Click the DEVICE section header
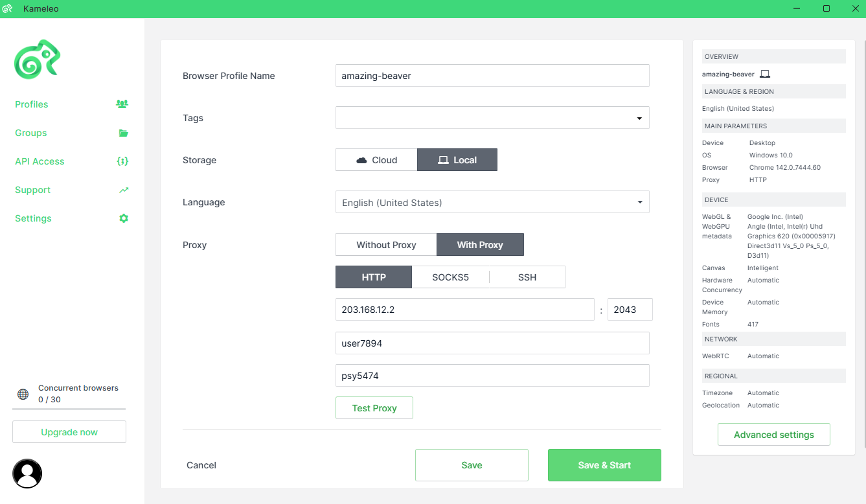The width and height of the screenshot is (866, 504). click(x=773, y=200)
